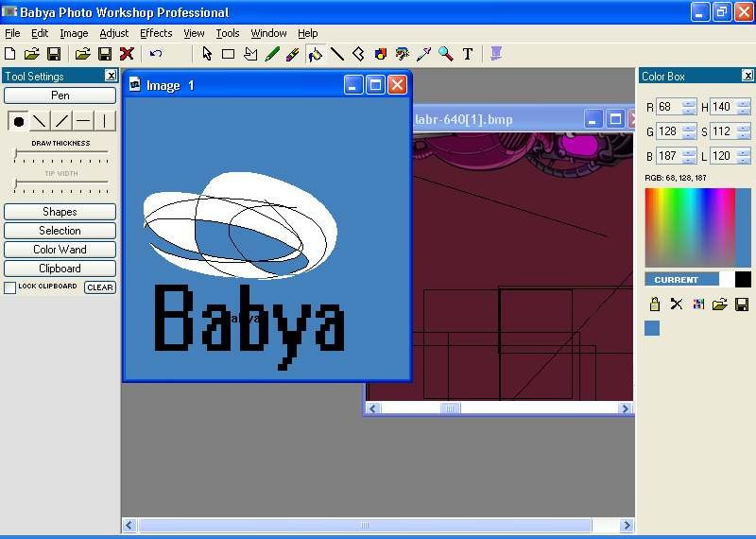Pick a color from the rainbow spectrum

pos(690,227)
